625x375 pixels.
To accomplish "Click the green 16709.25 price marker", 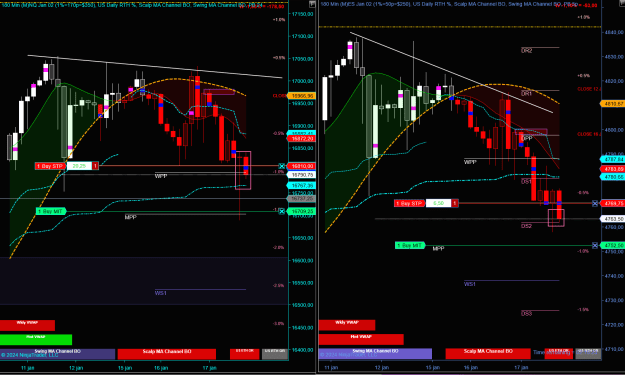I will click(302, 211).
